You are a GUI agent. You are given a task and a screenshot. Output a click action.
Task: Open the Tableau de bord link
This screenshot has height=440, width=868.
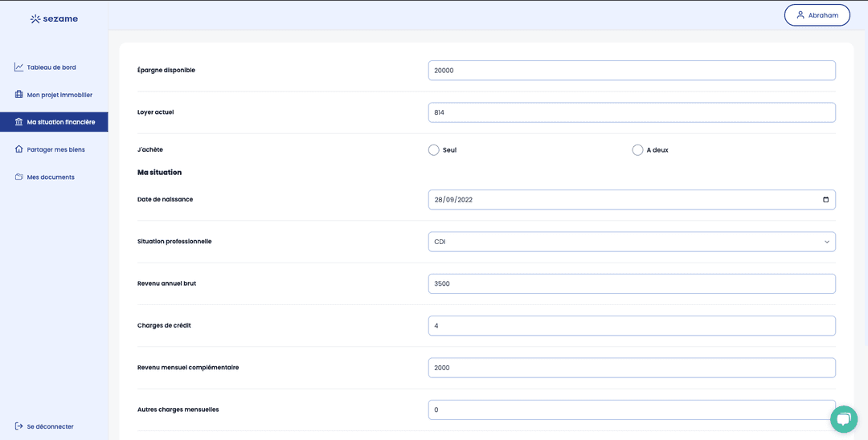[x=51, y=67]
